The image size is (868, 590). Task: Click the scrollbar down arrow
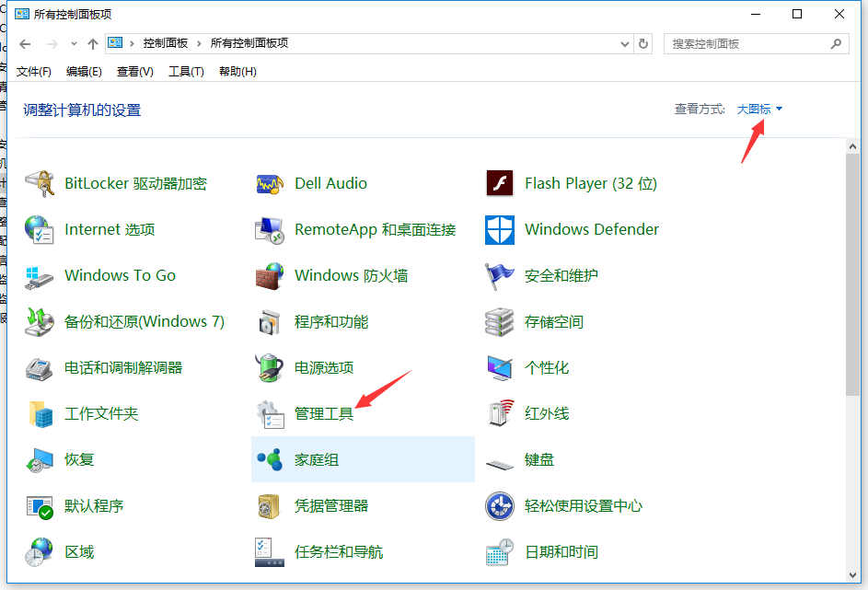(x=852, y=575)
